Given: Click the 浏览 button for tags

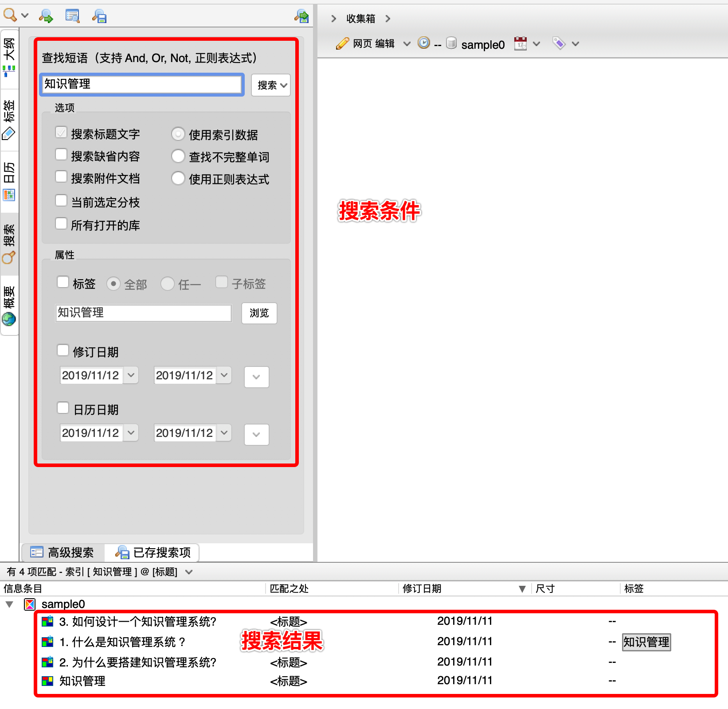Looking at the screenshot, I should (x=259, y=313).
